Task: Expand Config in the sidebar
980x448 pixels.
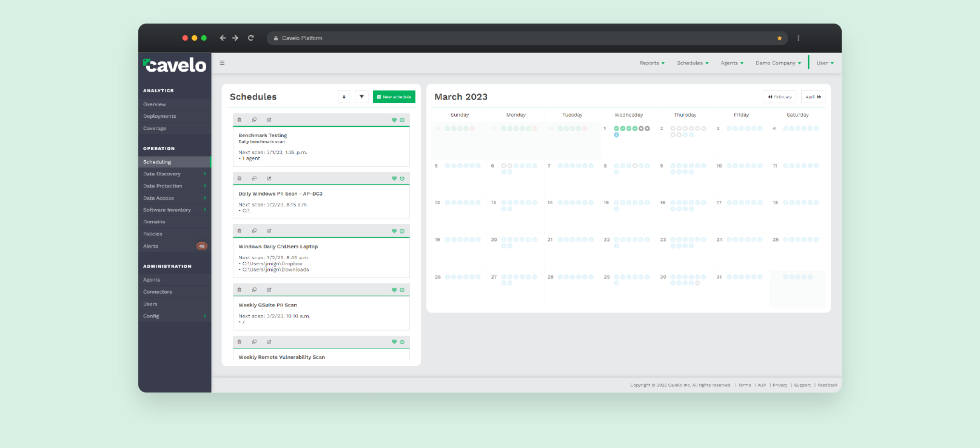Action: pyautogui.click(x=175, y=316)
